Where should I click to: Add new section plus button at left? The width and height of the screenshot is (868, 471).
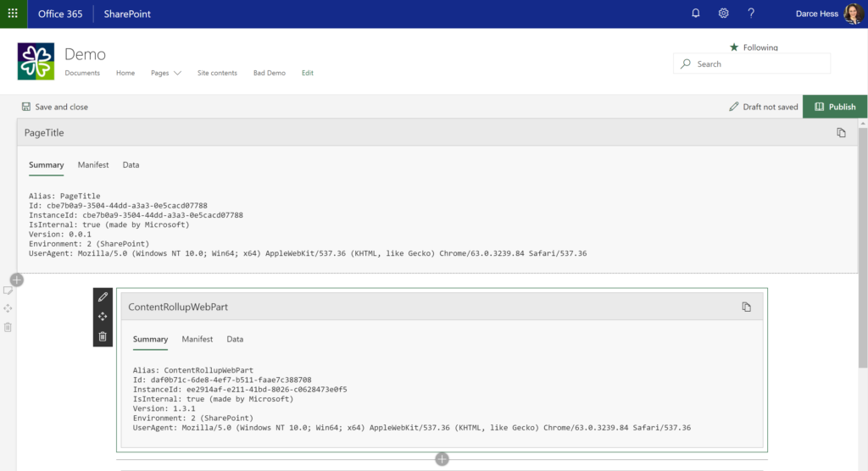click(17, 280)
